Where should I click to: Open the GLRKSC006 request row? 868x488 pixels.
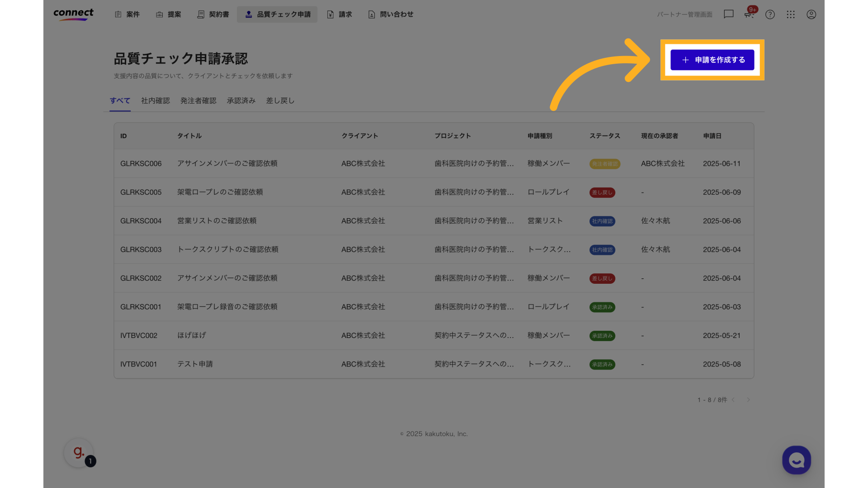[x=316, y=164]
